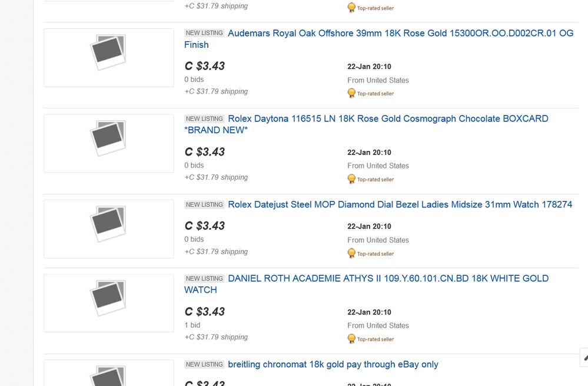The width and height of the screenshot is (588, 386).
Task: Open the Rolex Datejust Steel MOP listing
Action: pyautogui.click(x=400, y=204)
